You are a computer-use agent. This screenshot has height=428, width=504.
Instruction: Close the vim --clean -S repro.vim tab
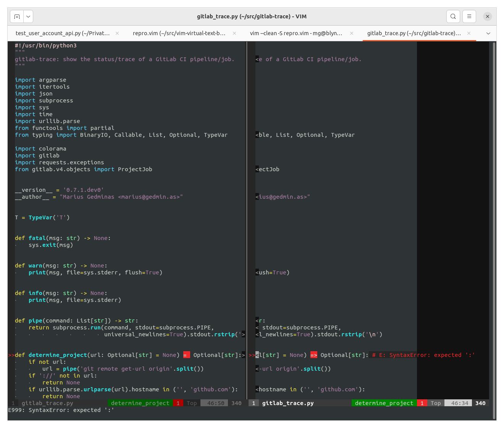352,33
